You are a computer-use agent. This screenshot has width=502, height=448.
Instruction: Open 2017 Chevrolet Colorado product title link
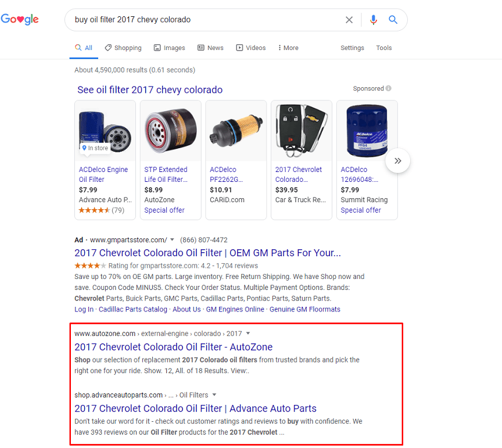[x=299, y=174]
